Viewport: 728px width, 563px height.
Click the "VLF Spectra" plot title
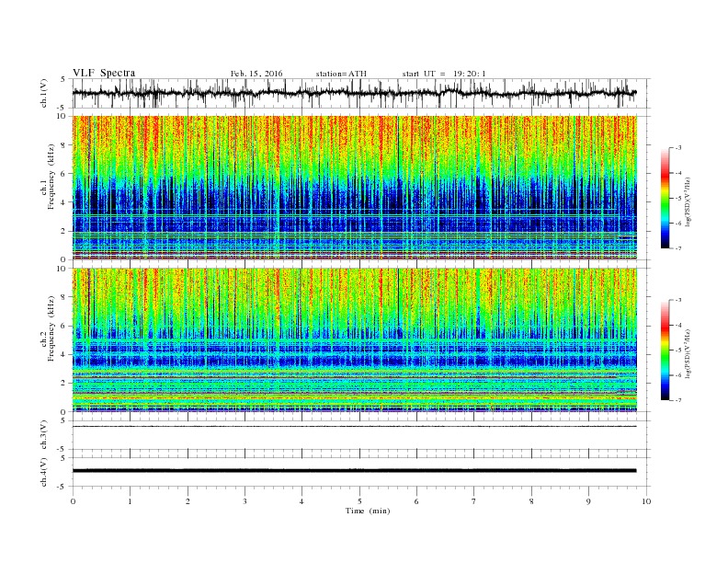[104, 73]
